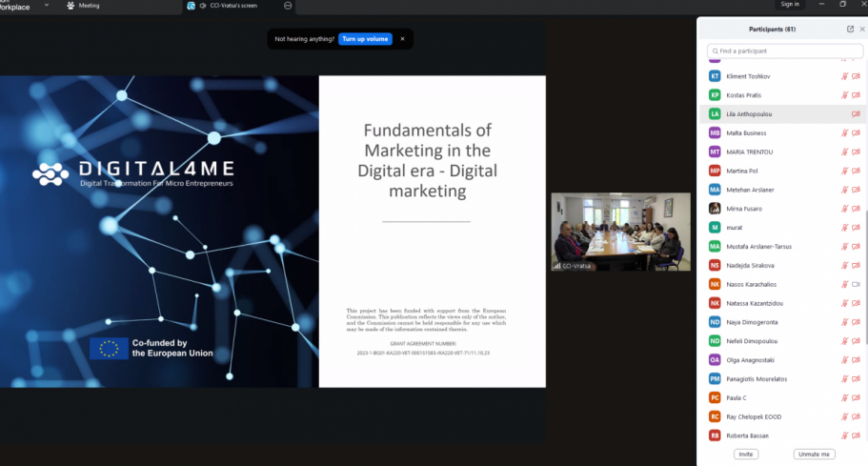The width and height of the screenshot is (868, 466).
Task: Close the Participants panel
Action: pos(862,30)
